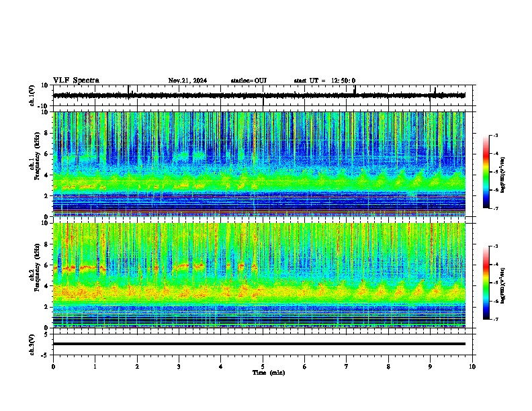Click the "Time (min)" axis title
This screenshot has width=532, height=411.
(269, 373)
